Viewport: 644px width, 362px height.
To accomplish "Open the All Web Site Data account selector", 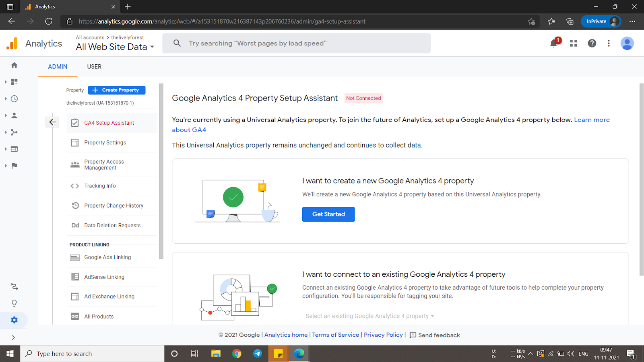I will (x=115, y=47).
